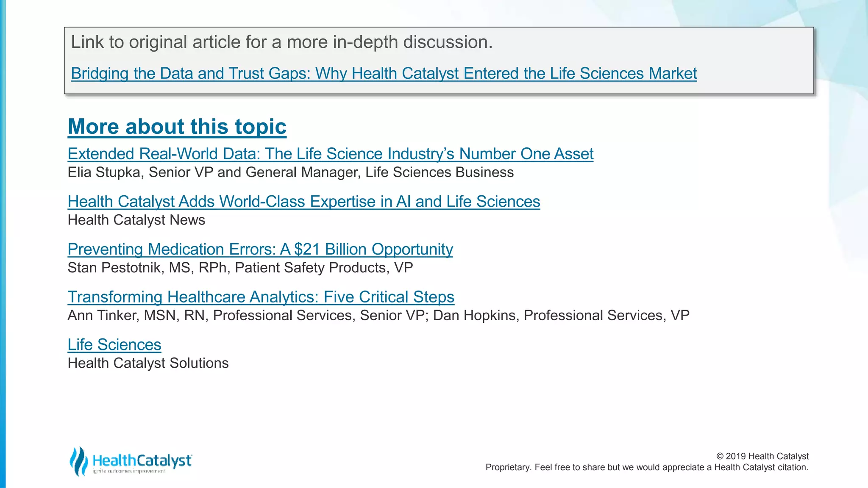Image resolution: width=868 pixels, height=488 pixels.
Task: Select the © 2019 Health Catalyst copyright text
Action: (762, 456)
